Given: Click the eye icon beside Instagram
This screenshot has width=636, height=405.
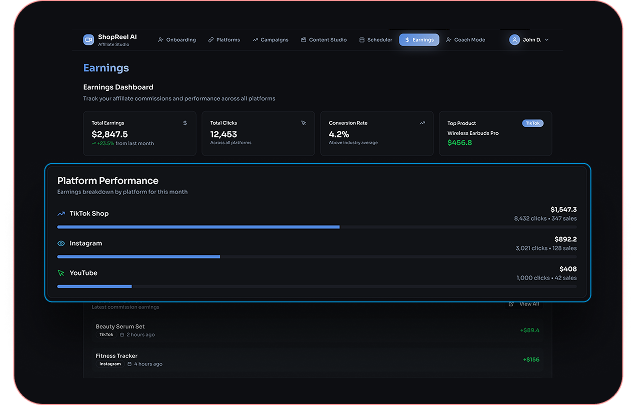Looking at the screenshot, I should click(x=61, y=243).
